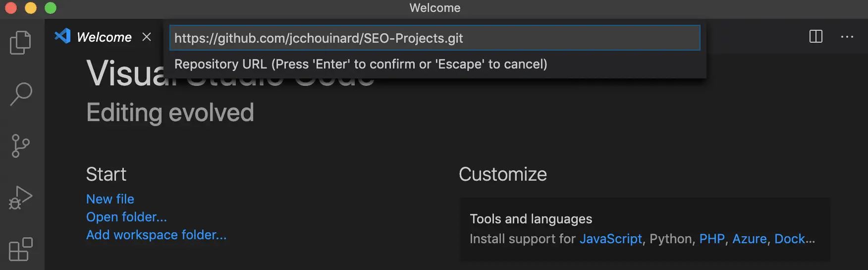This screenshot has width=868, height=270.
Task: Click the PHP language support link
Action: [x=712, y=239]
